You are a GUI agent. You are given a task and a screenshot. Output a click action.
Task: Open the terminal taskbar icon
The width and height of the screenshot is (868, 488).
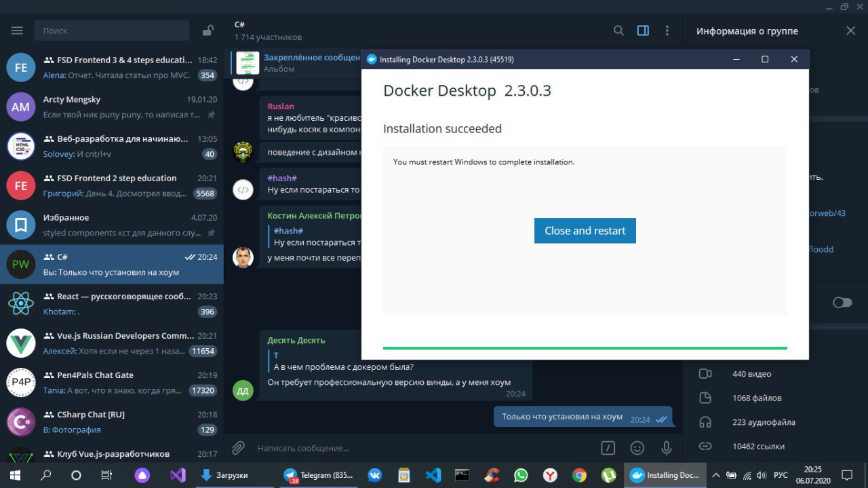[x=462, y=475]
